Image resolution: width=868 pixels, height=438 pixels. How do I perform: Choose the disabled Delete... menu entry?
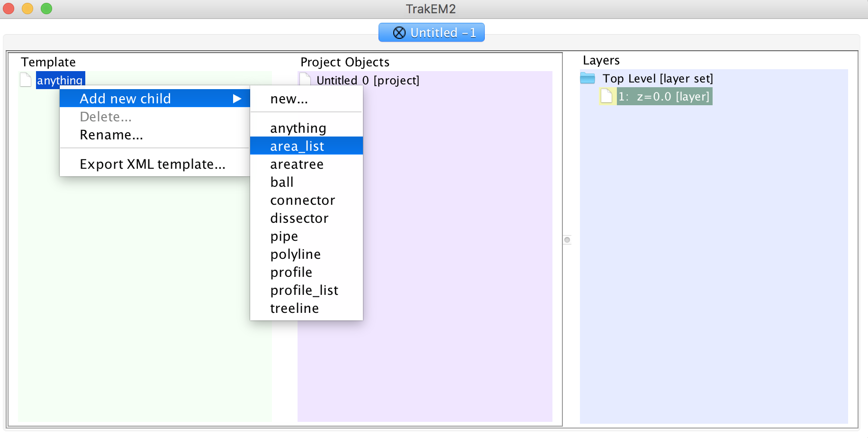pos(154,117)
